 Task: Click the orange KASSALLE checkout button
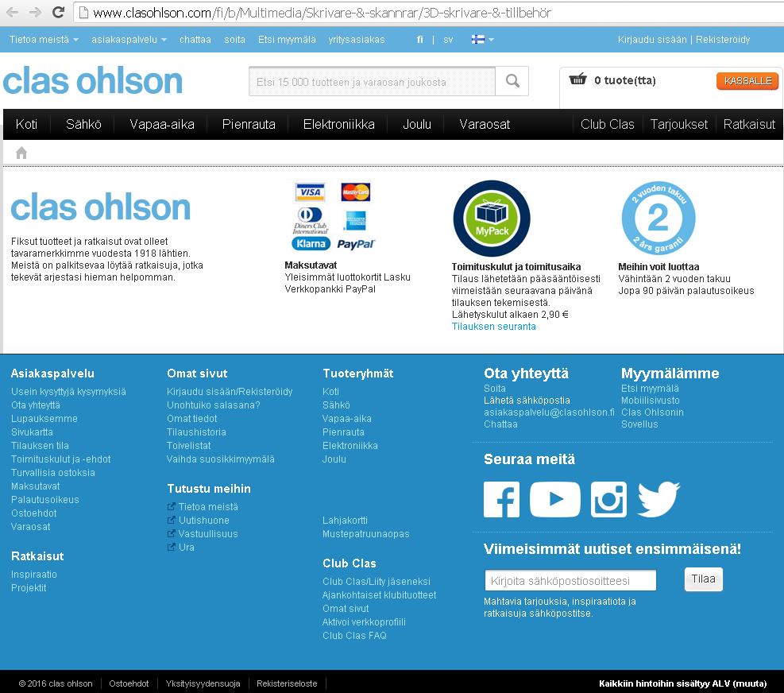[x=747, y=80]
